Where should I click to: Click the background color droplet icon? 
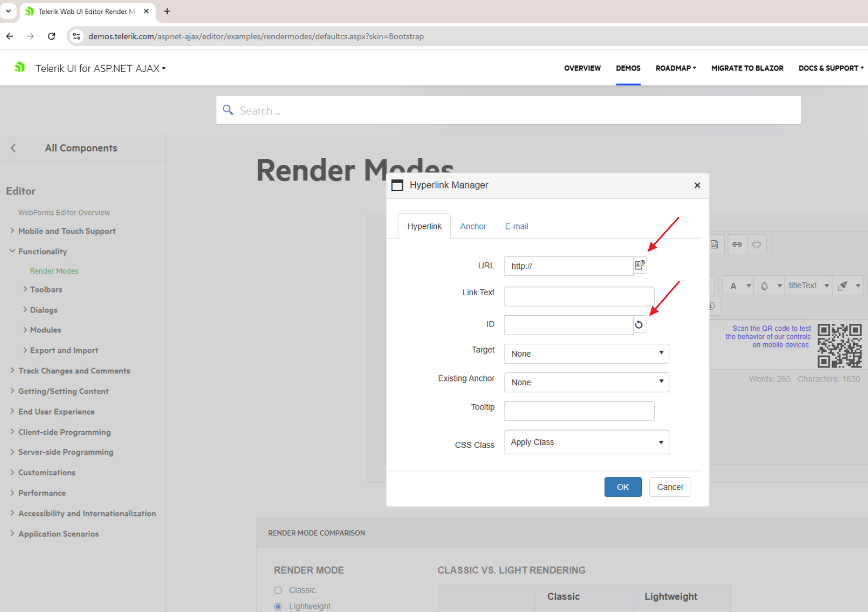pyautogui.click(x=764, y=286)
